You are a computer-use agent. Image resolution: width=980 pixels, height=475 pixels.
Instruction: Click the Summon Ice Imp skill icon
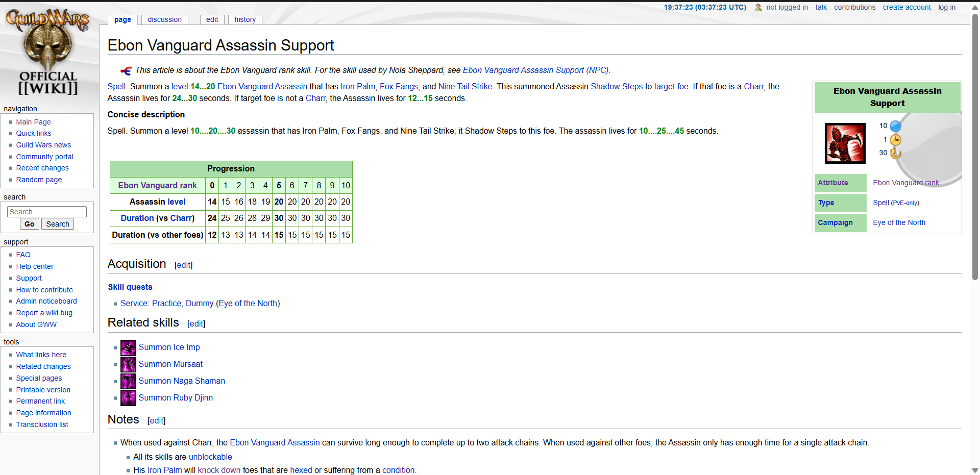(x=128, y=347)
